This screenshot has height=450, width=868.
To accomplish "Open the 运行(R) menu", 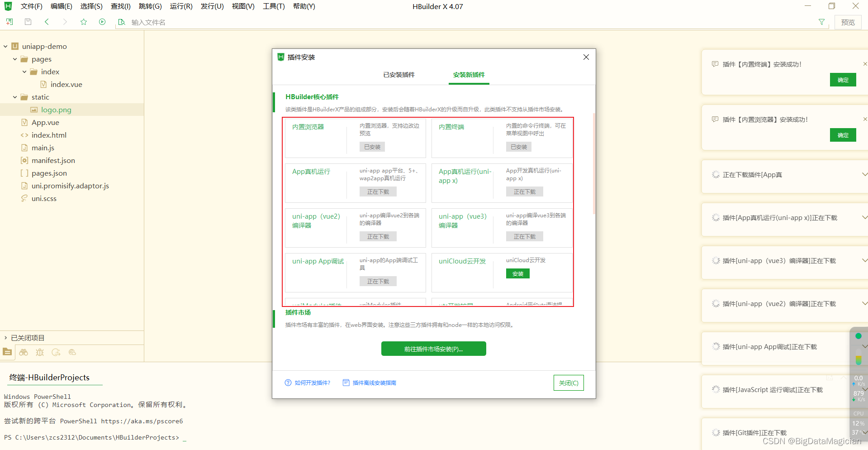I will click(181, 6).
